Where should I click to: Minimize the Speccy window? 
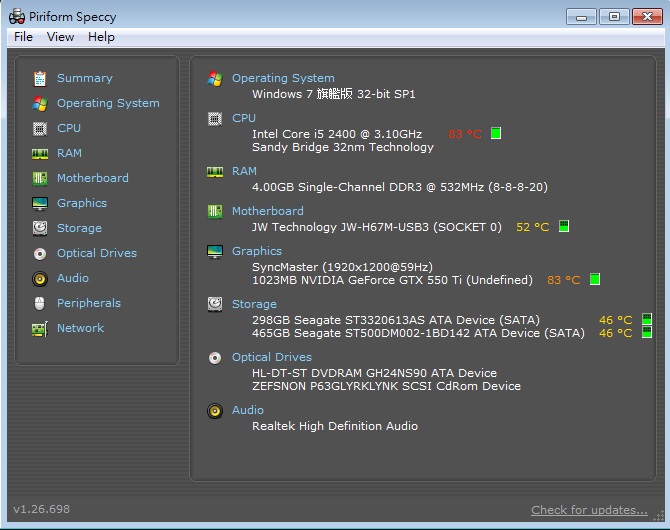tap(581, 17)
